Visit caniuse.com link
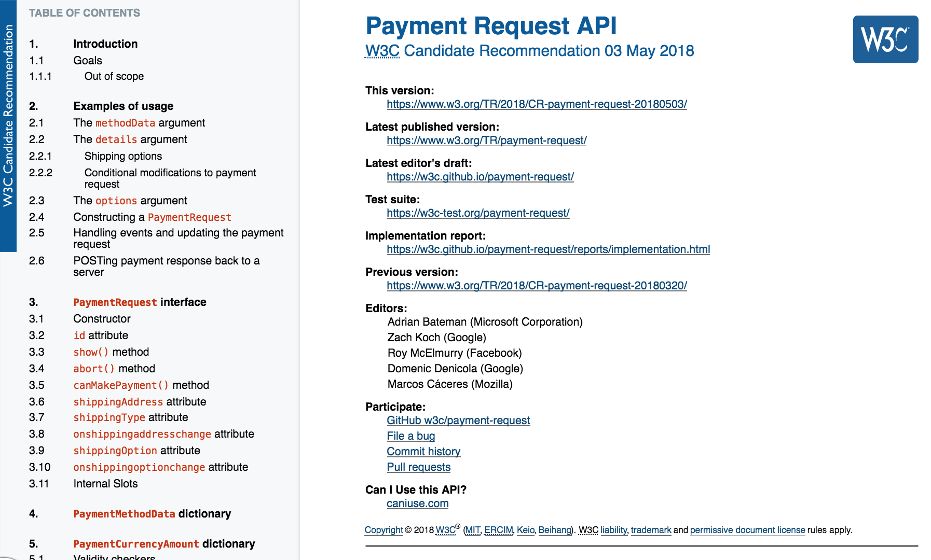This screenshot has height=560, width=931. click(x=417, y=503)
